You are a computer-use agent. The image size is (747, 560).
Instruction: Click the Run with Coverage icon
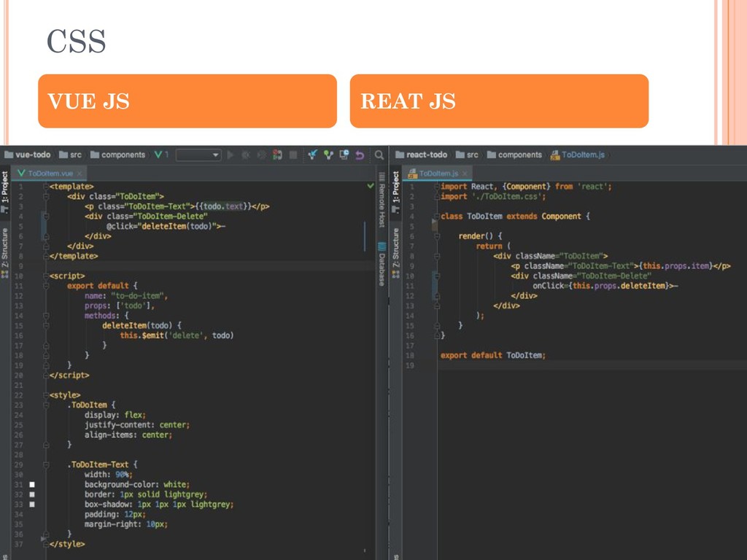pos(262,155)
